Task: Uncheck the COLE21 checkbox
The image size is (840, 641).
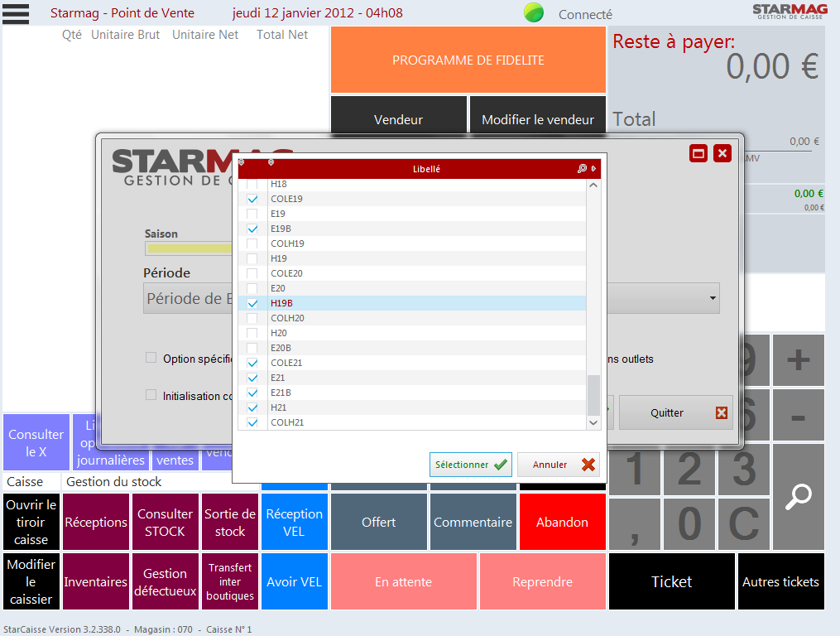Action: coord(252,363)
